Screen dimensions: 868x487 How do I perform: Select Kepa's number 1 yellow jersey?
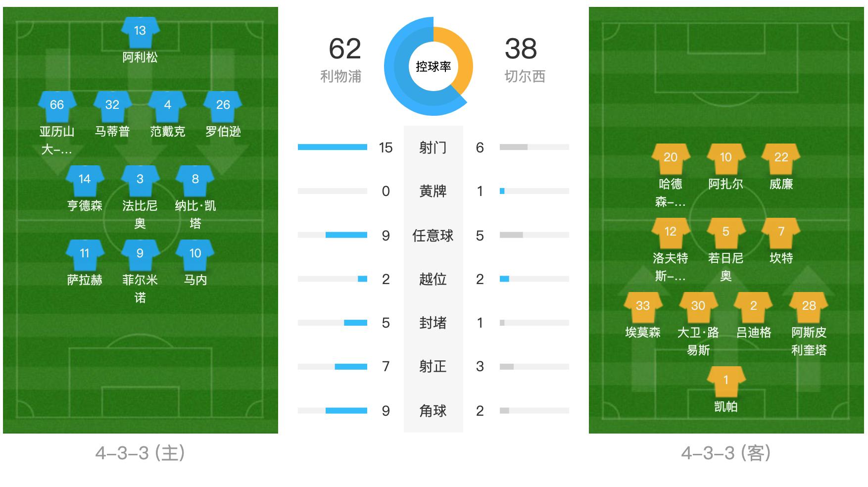click(726, 381)
